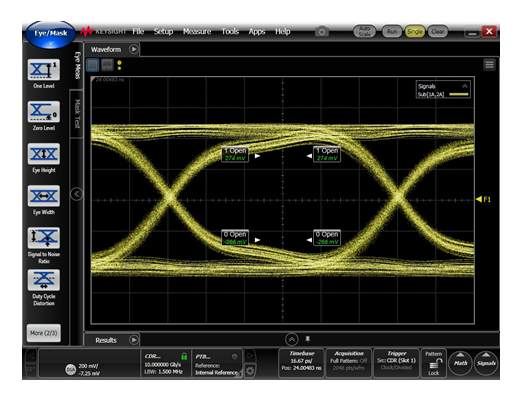This screenshot has width=532, height=412.
Task: Select the split-grid waveform layout icon
Action: point(107,65)
